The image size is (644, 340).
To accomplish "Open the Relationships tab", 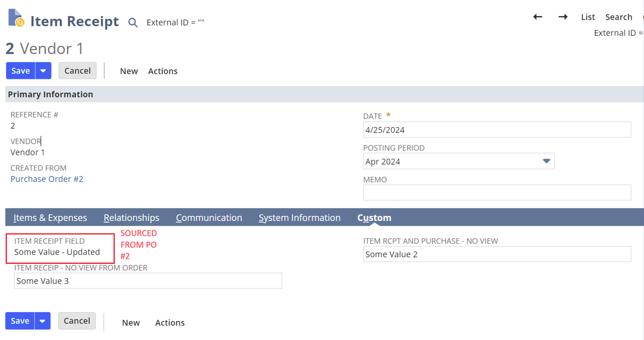I will pos(132,218).
